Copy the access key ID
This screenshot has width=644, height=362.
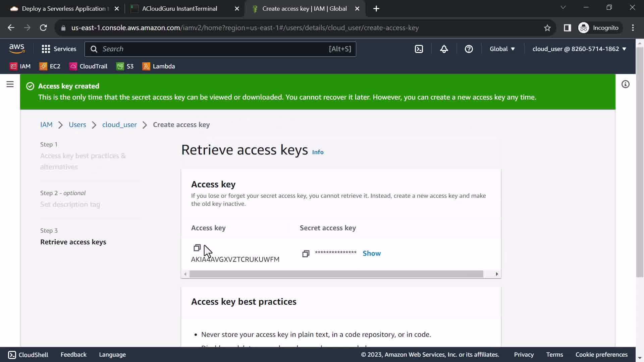pyautogui.click(x=197, y=248)
